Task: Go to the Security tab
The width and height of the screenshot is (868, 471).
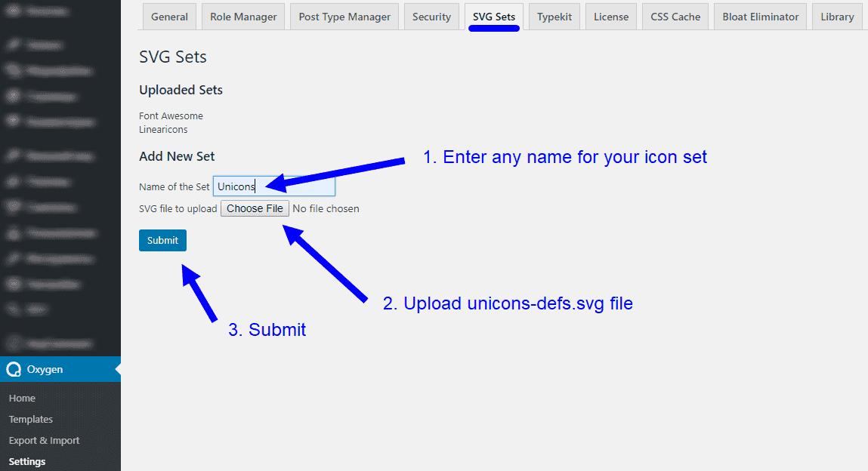Action: click(431, 17)
